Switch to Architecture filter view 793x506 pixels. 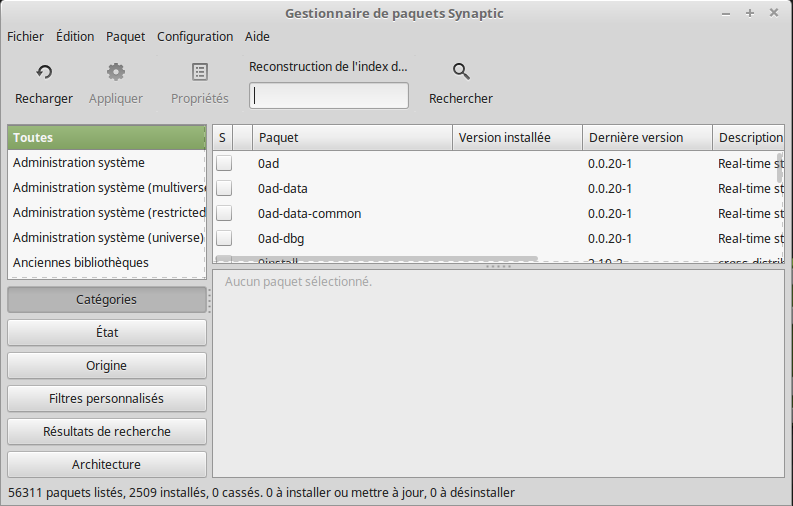[107, 465]
